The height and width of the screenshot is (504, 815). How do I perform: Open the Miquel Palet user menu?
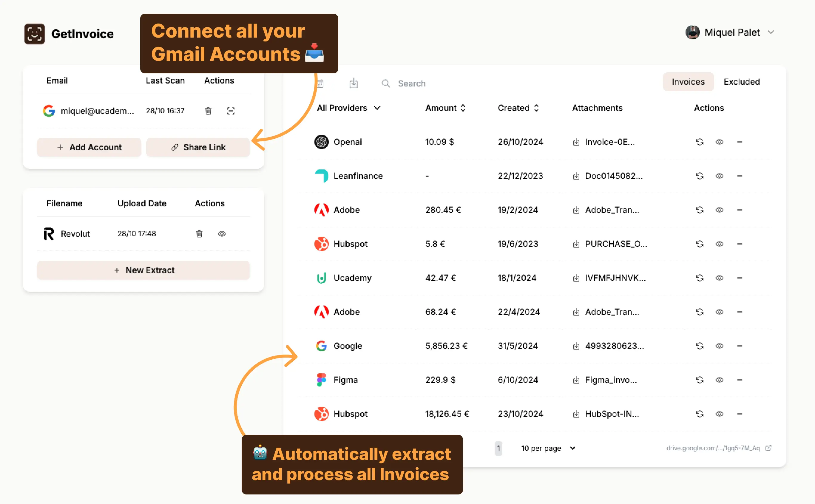730,32
